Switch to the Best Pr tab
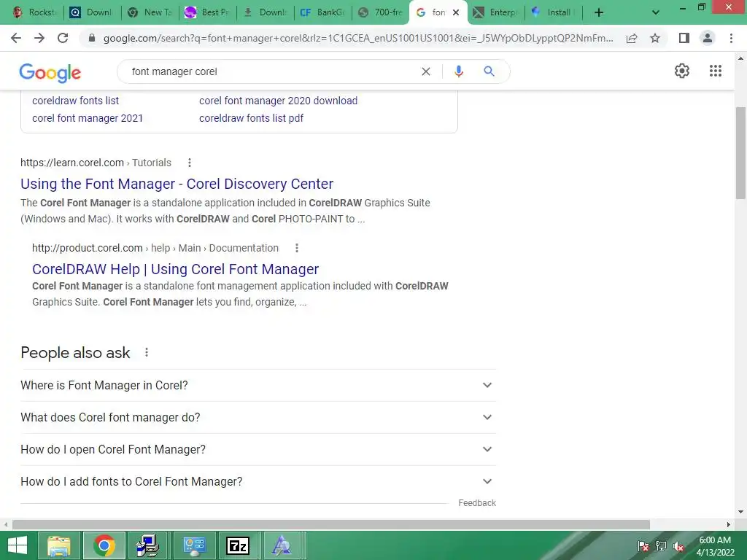747x560 pixels. (208, 12)
